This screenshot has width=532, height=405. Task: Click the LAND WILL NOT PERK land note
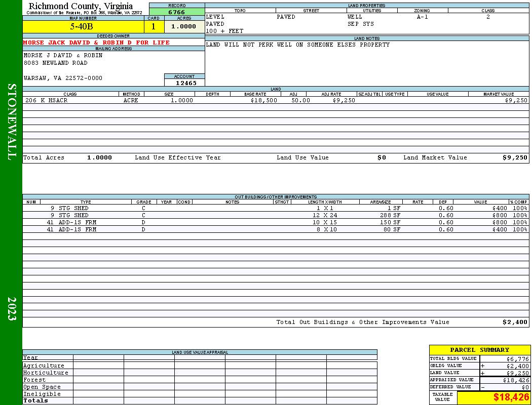point(297,45)
